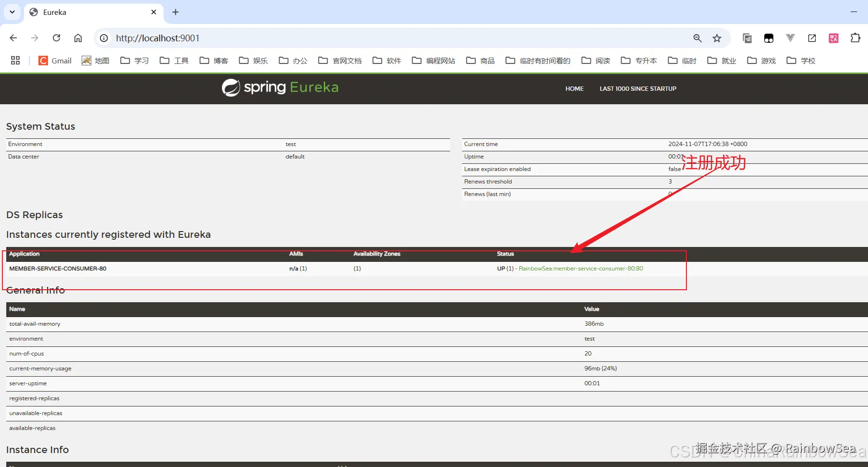Click the num-of-cpus value 20
868x467 pixels.
pos(588,354)
